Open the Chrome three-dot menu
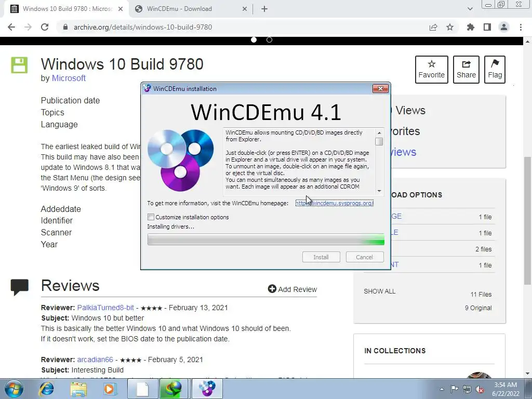The image size is (532, 399). click(x=521, y=27)
